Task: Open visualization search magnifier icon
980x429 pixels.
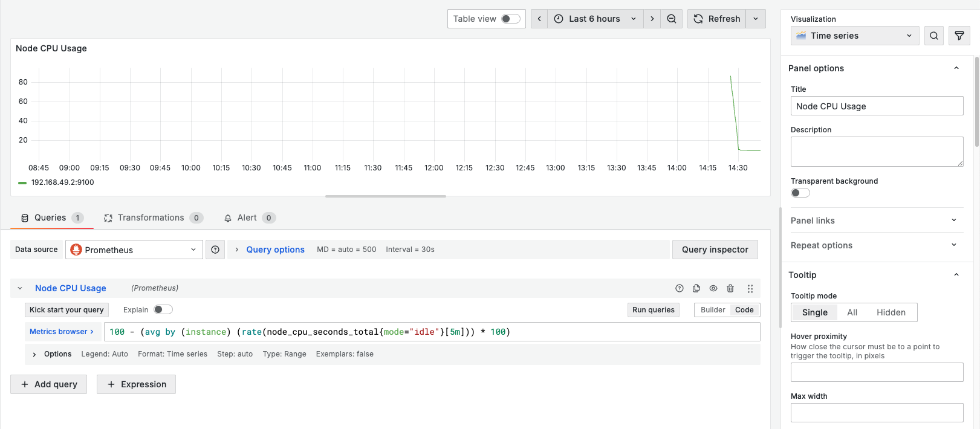Action: (934, 36)
